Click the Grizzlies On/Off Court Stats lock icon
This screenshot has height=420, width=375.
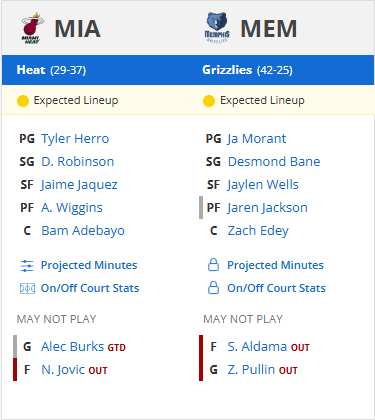(x=213, y=288)
